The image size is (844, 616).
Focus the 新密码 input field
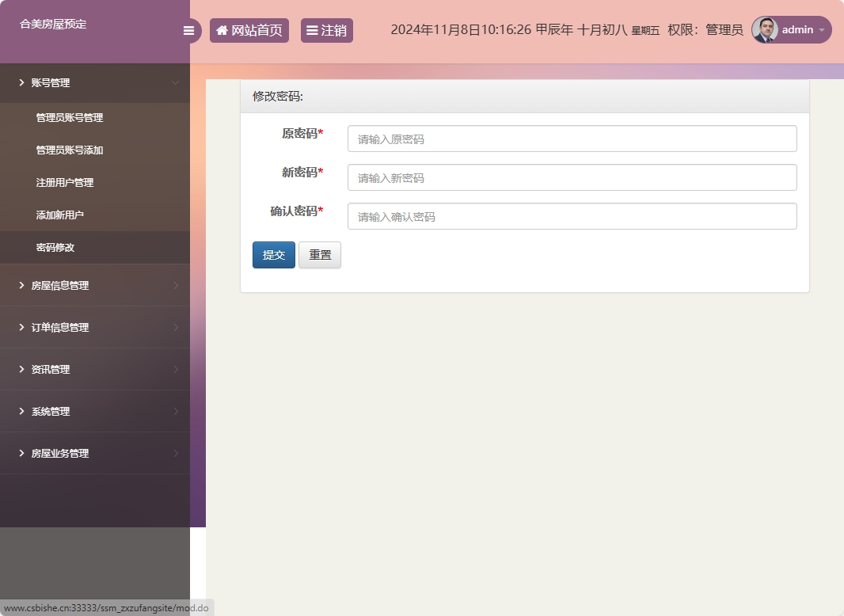[572, 177]
